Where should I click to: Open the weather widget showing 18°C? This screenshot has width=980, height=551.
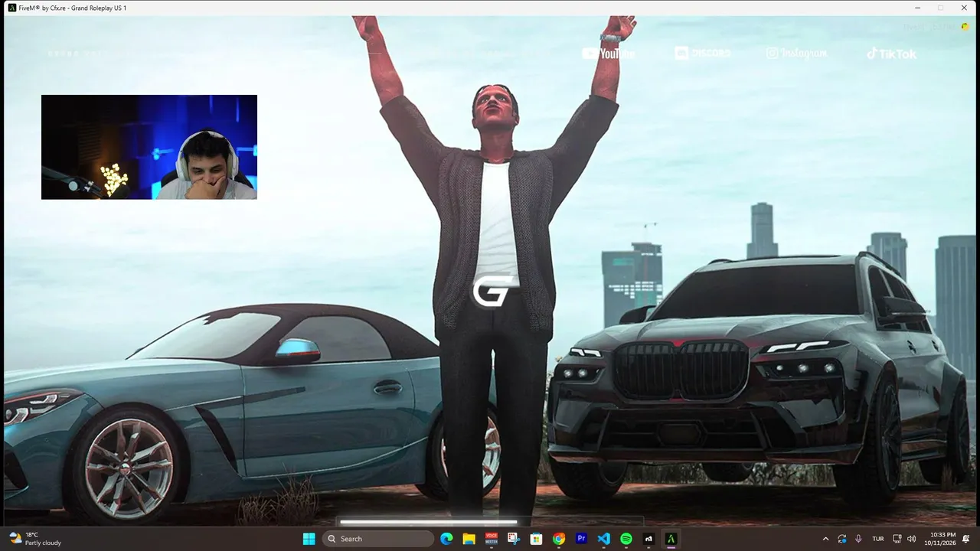[35, 539]
